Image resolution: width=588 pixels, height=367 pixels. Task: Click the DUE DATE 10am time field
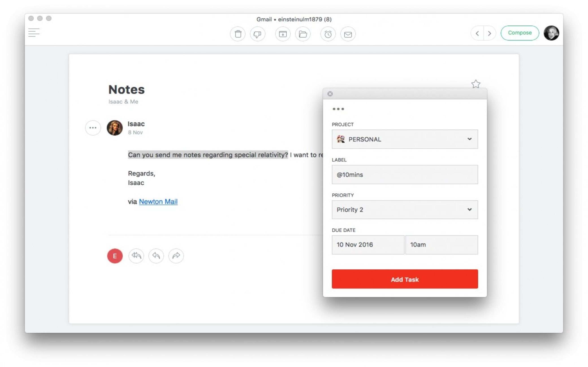coord(441,244)
